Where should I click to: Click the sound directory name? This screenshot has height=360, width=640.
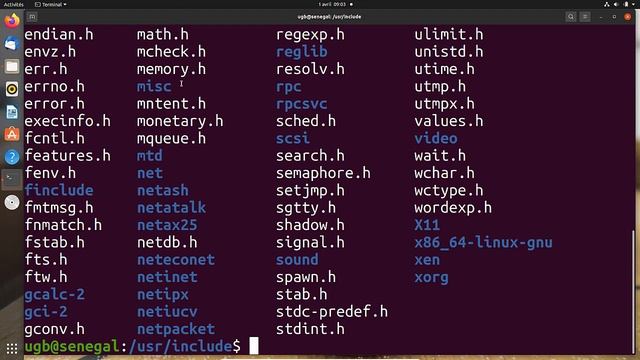(297, 260)
